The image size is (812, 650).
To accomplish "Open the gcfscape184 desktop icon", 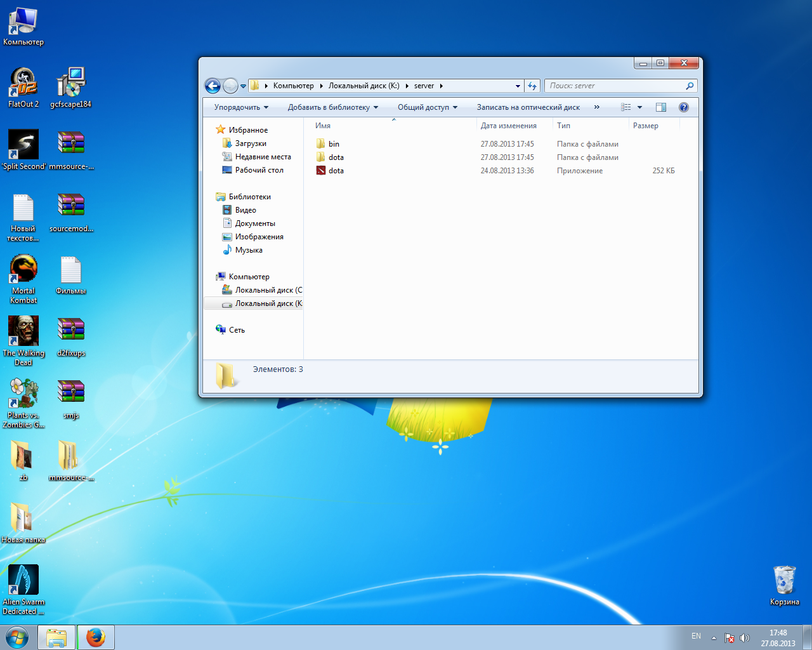I will [70, 88].
